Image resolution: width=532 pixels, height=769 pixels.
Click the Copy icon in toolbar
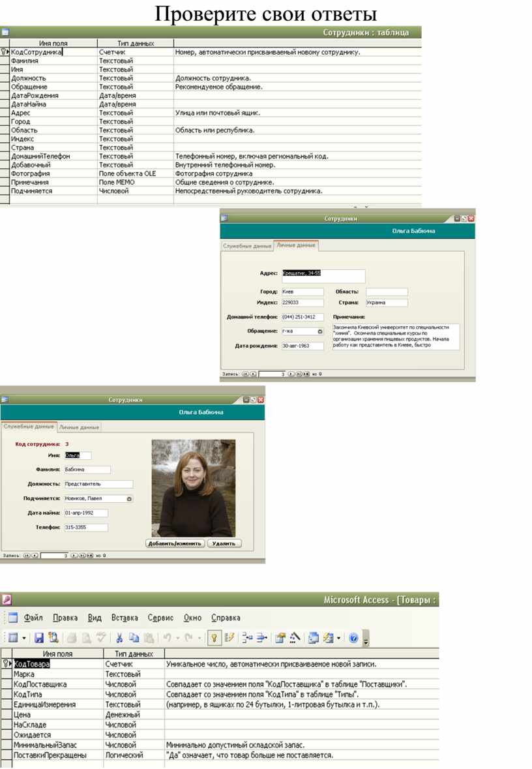[134, 638]
